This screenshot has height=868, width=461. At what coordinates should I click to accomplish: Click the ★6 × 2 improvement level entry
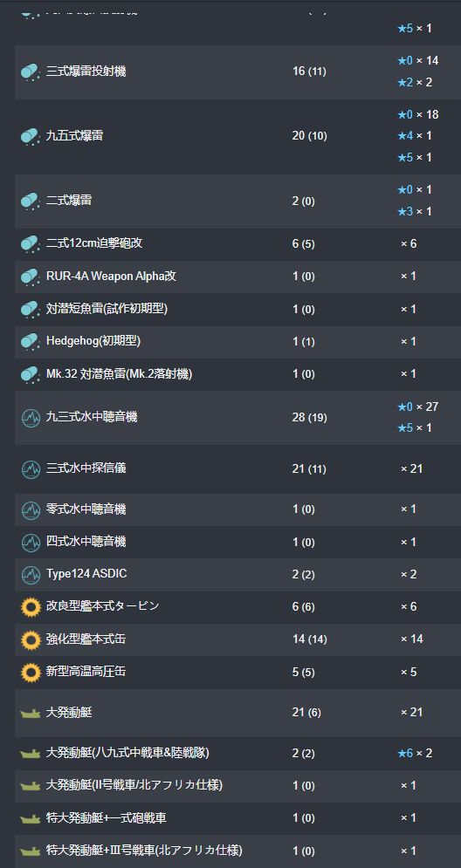coord(415,753)
